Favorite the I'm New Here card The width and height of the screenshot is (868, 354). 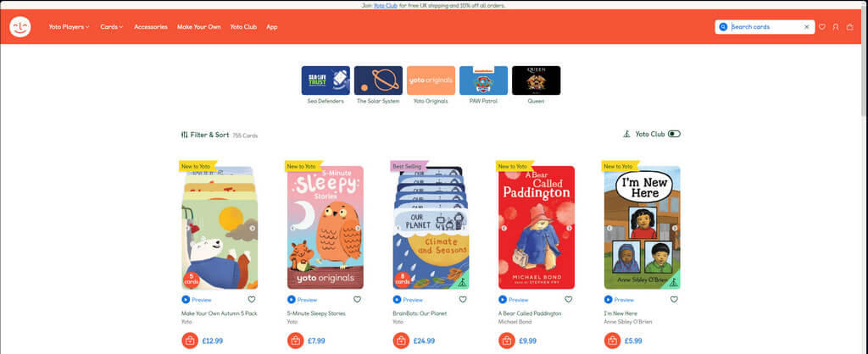(x=674, y=299)
